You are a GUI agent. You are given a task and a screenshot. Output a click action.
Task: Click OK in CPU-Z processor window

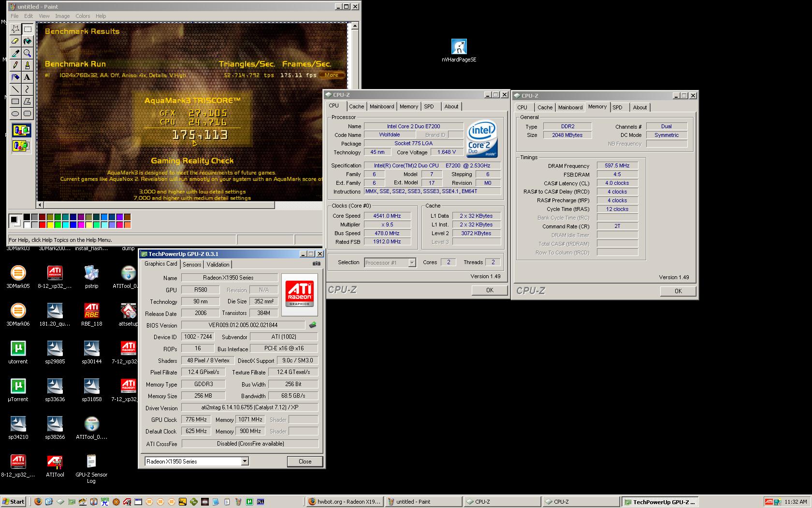(490, 290)
